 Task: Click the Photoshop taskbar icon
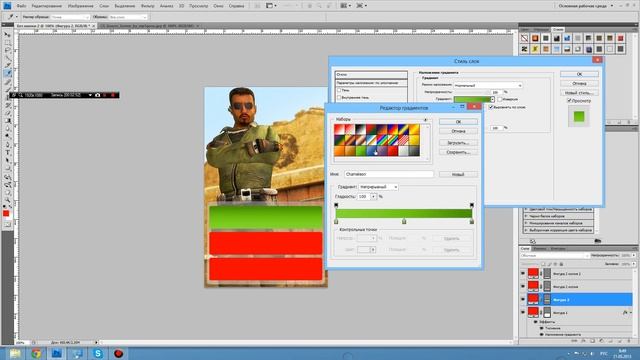coord(57,353)
